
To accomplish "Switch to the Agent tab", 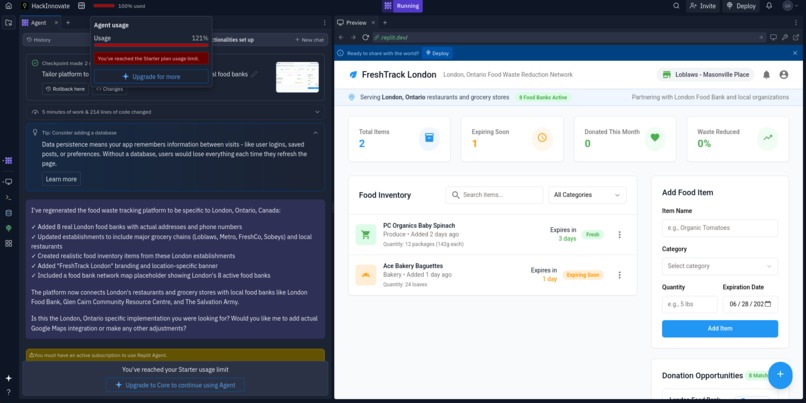I will 39,23.
